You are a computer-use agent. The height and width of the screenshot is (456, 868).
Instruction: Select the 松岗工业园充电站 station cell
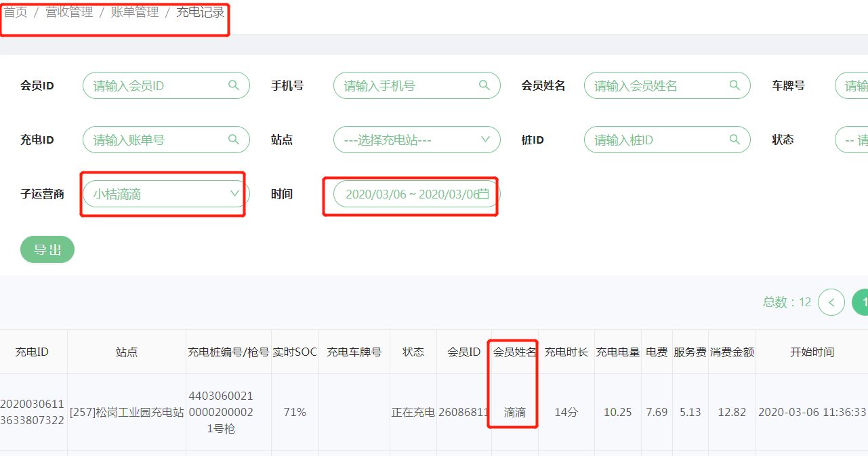[127, 412]
